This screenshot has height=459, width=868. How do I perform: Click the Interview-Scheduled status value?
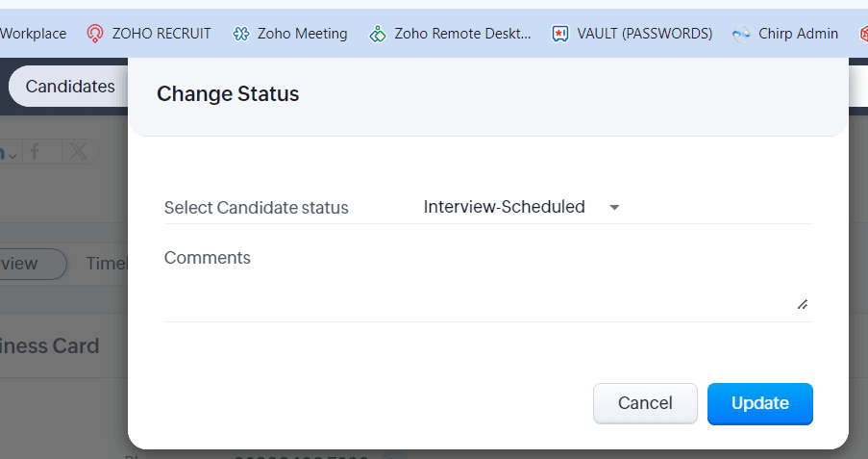tap(504, 207)
